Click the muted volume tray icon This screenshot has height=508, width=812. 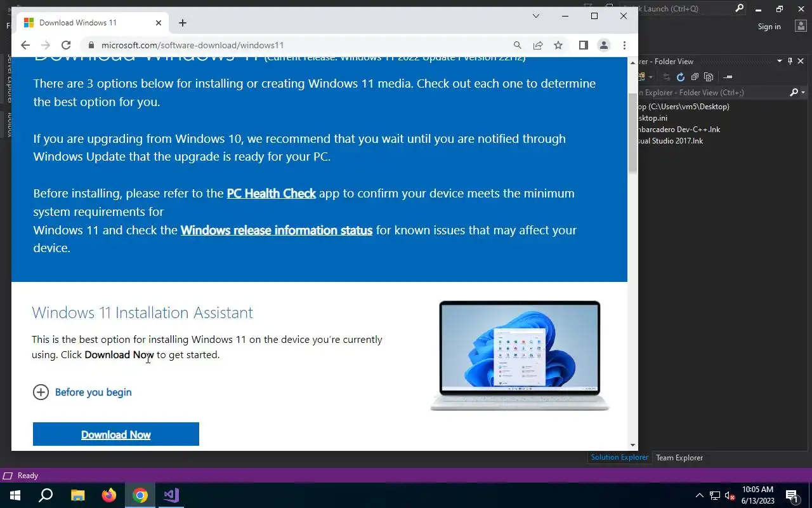tap(730, 495)
